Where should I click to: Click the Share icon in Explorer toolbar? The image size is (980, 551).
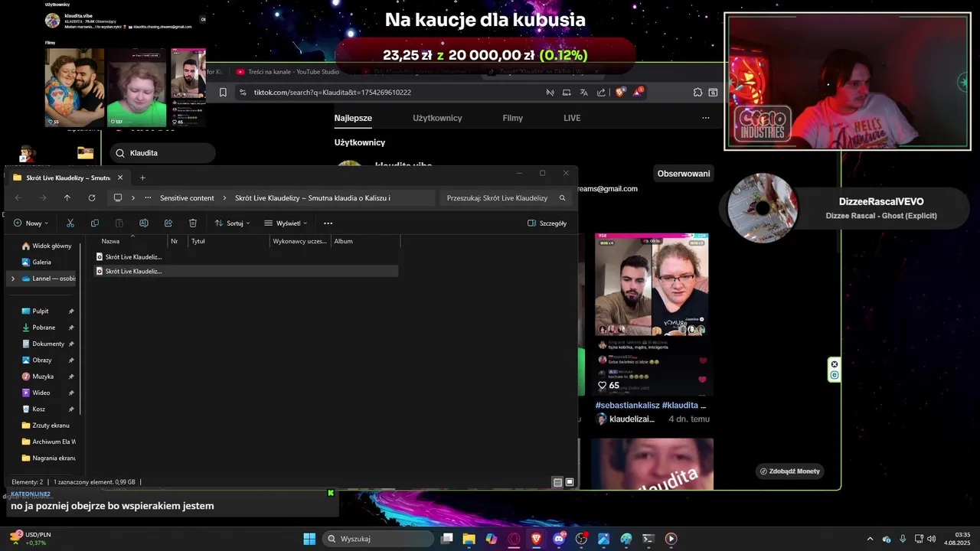pyautogui.click(x=168, y=223)
